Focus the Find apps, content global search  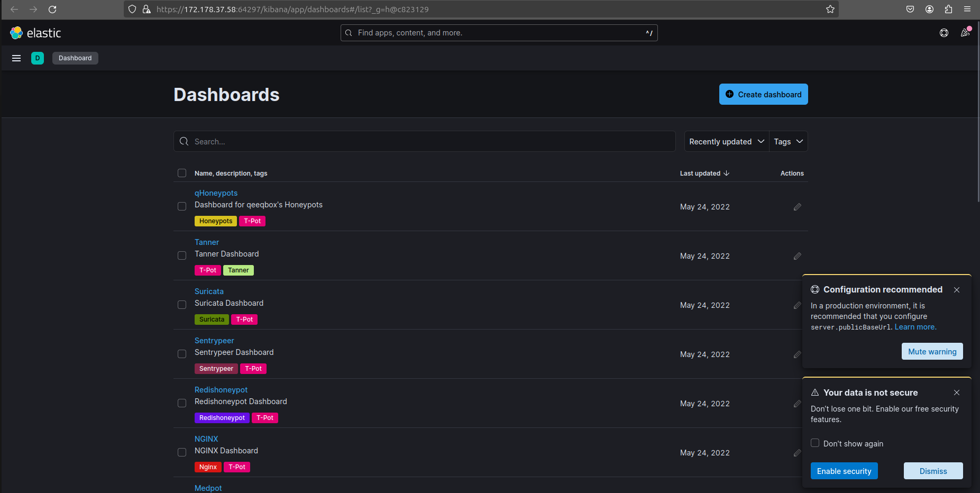pyautogui.click(x=499, y=33)
